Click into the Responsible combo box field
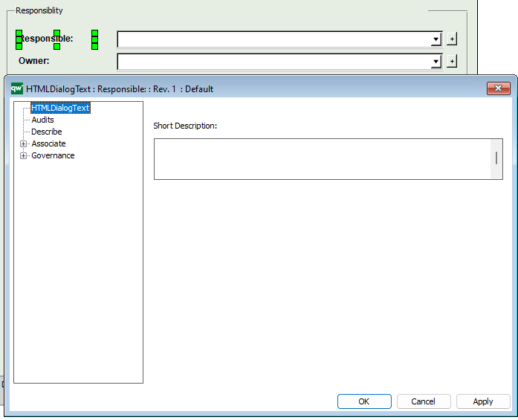 [273, 39]
